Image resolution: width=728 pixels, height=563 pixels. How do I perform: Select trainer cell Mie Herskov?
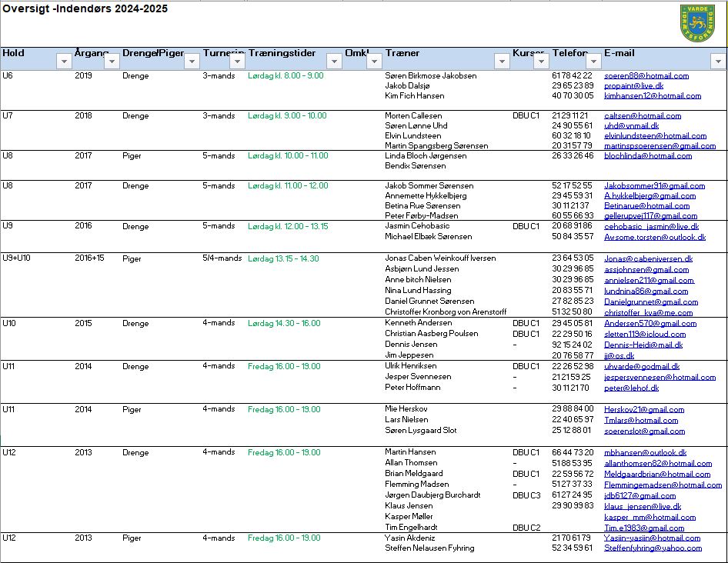click(406, 409)
